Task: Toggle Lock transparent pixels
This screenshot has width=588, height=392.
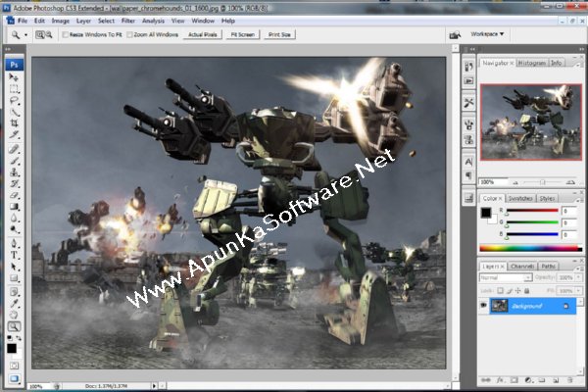Action: point(500,290)
